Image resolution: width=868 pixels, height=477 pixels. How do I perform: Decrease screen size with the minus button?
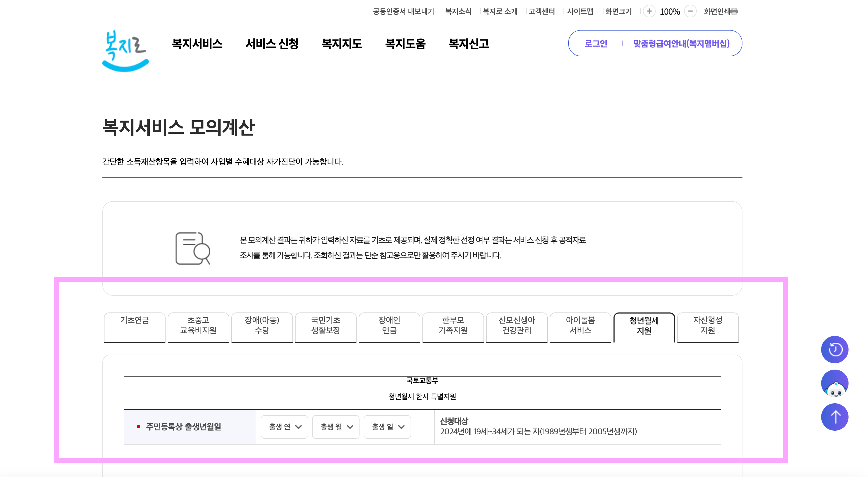[690, 11]
